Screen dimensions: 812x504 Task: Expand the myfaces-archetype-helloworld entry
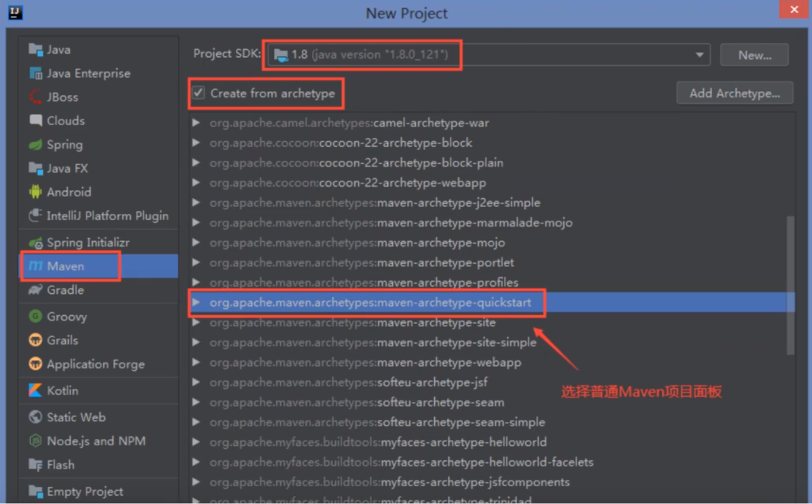click(x=196, y=442)
